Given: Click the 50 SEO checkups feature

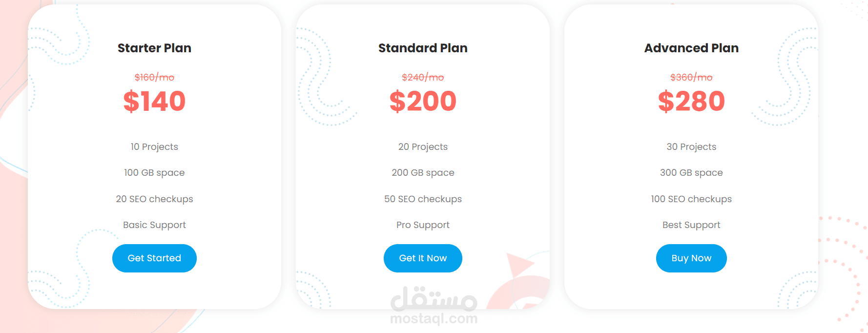Looking at the screenshot, I should [423, 199].
